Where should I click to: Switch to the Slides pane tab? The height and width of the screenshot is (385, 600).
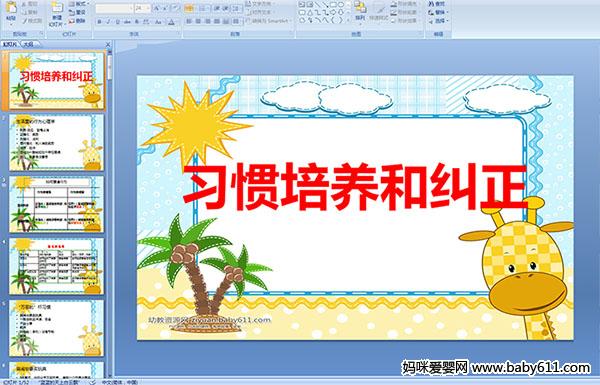click(10, 44)
